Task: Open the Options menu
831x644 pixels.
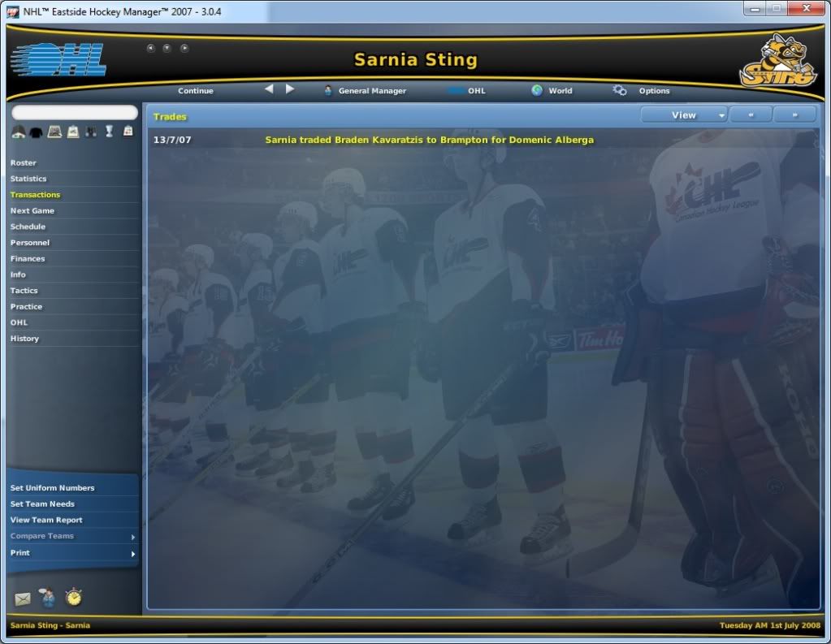Action: point(654,91)
